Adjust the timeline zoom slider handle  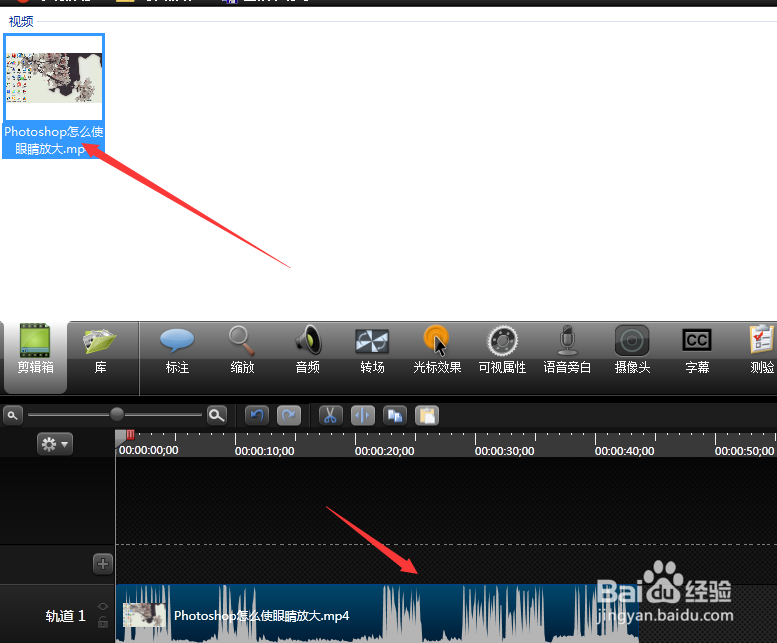[x=117, y=414]
